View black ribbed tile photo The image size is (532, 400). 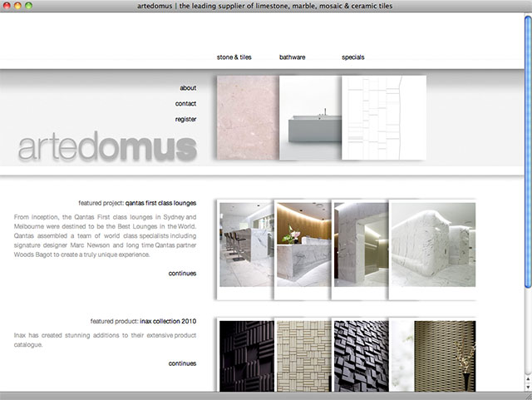pyautogui.click(x=247, y=356)
